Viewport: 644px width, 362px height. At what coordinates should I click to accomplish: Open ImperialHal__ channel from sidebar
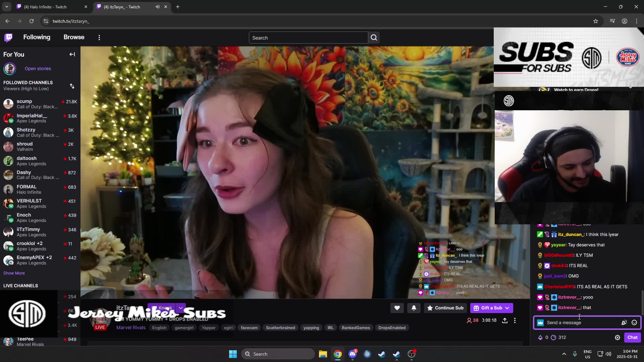[40, 118]
